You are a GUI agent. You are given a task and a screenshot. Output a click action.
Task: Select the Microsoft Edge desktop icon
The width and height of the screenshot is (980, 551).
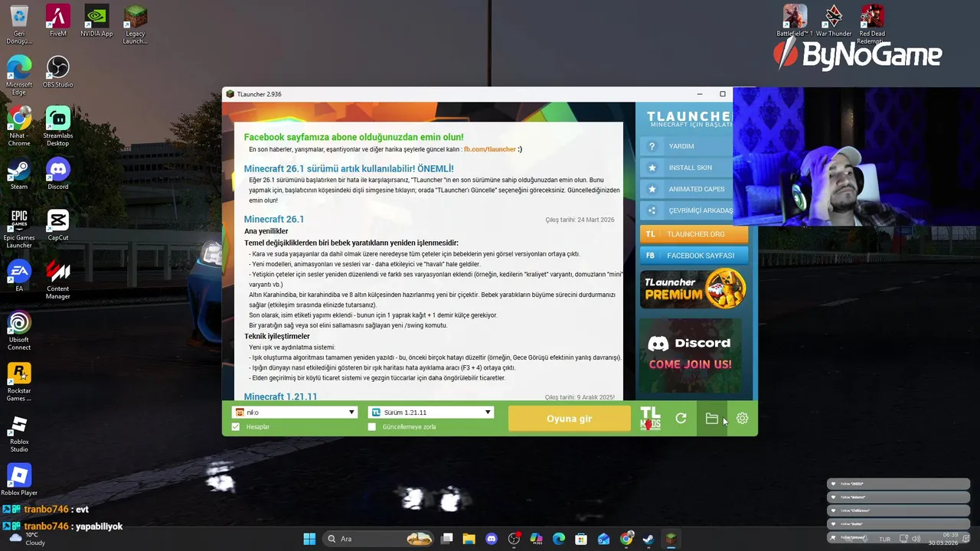19,76
